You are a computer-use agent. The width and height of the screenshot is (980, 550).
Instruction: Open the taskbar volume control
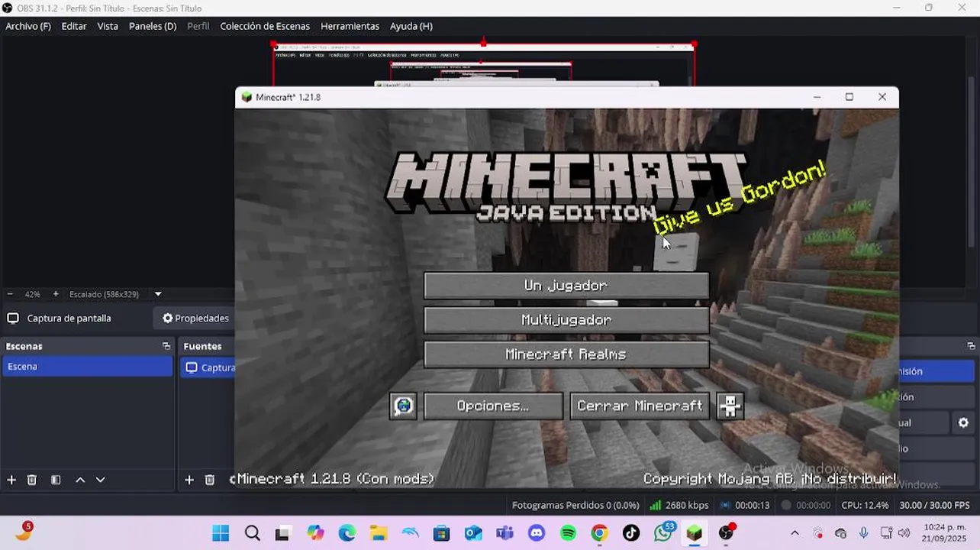[x=904, y=533]
